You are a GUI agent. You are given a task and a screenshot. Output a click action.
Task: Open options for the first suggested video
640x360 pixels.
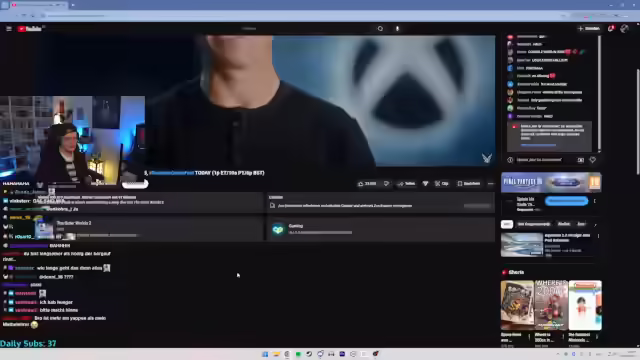(598, 236)
